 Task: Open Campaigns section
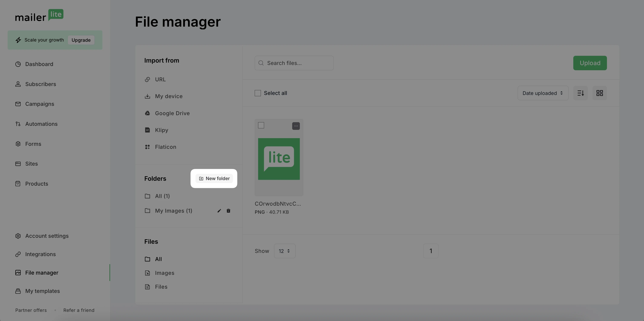tap(40, 104)
